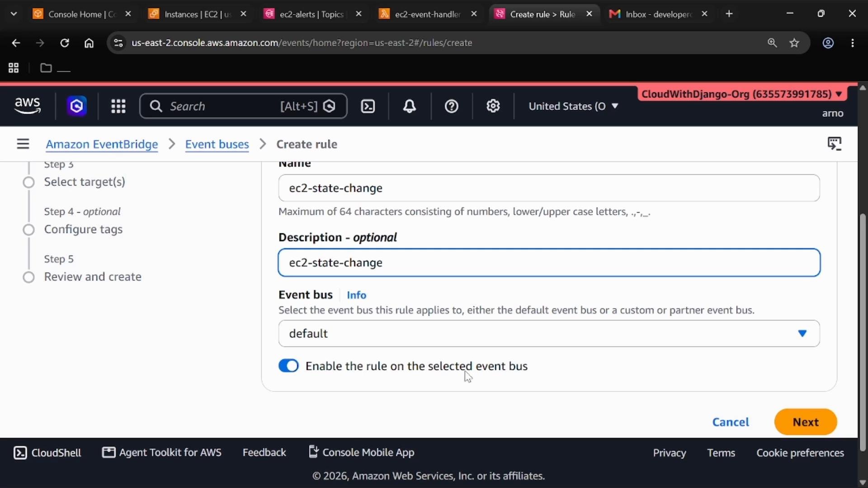The width and height of the screenshot is (868, 488).
Task: Click the Description optional input field
Action: click(x=549, y=263)
